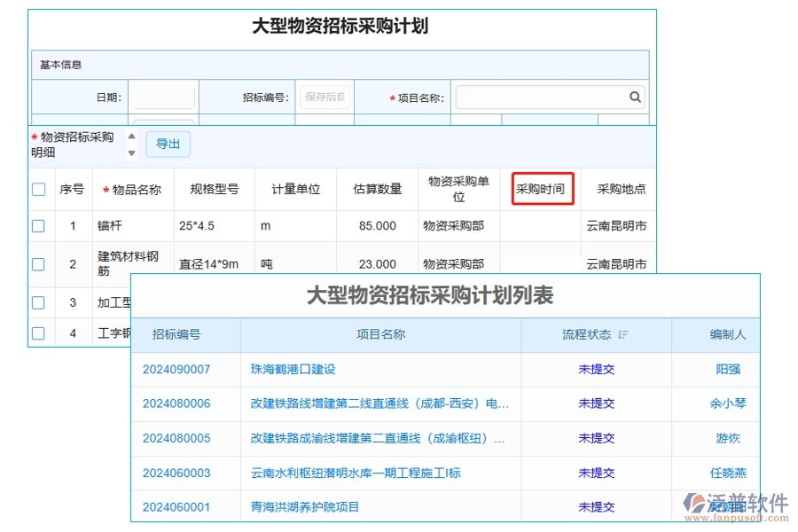This screenshot has height=532, width=798.
Task: Open bid number 2024090007
Action: coord(176,370)
